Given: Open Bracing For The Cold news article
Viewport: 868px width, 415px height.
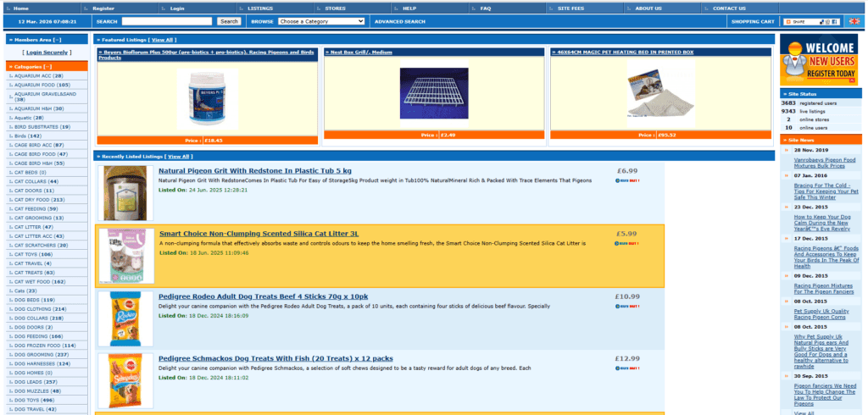Looking at the screenshot, I should point(826,191).
